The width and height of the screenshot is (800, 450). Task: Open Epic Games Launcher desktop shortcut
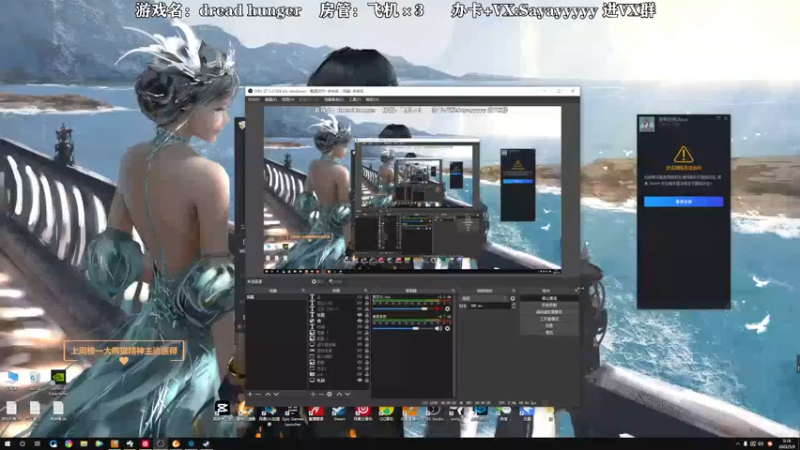click(x=292, y=414)
